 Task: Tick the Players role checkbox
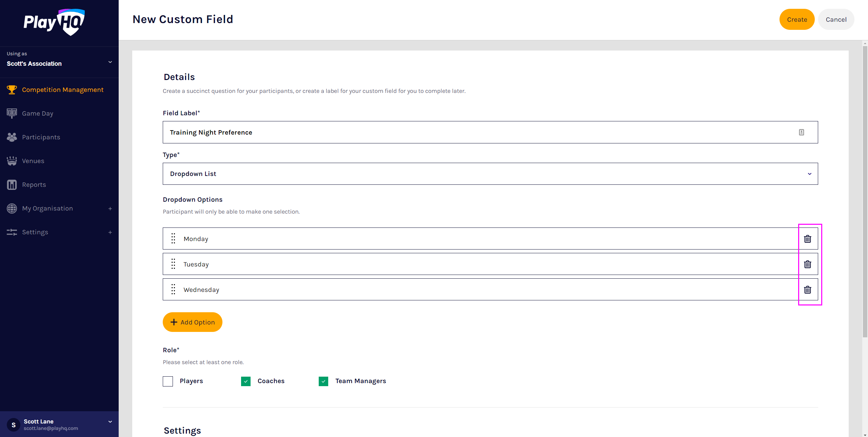[168, 381]
